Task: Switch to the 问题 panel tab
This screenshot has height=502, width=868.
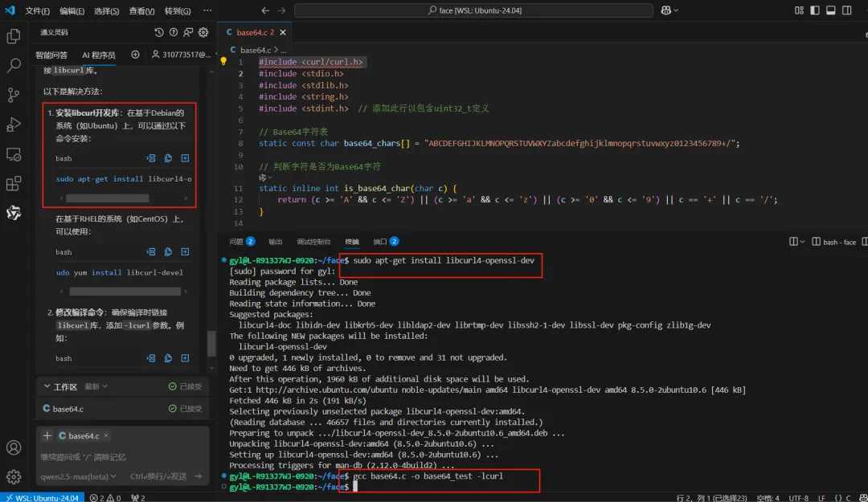Action: click(x=242, y=242)
